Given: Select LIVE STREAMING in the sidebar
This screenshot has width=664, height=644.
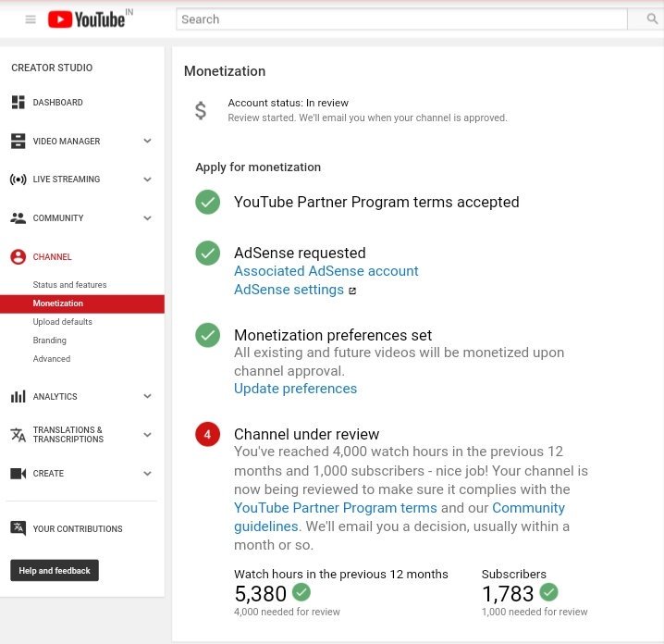Looking at the screenshot, I should (67, 180).
